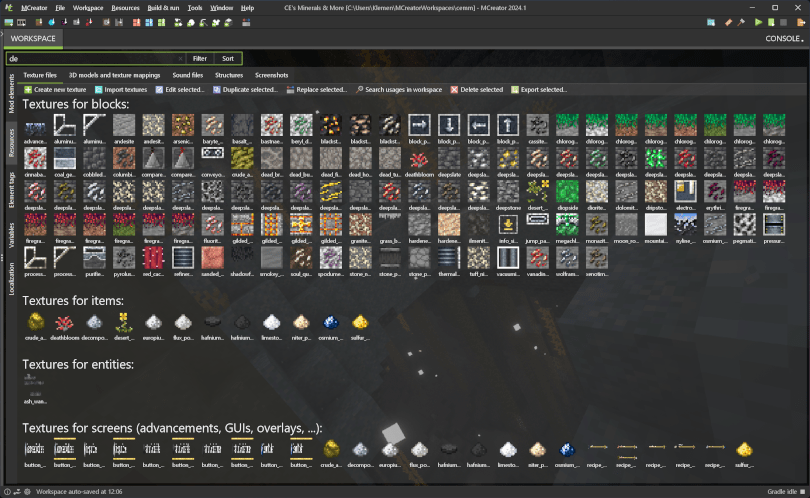Open the File menu

coord(60,8)
